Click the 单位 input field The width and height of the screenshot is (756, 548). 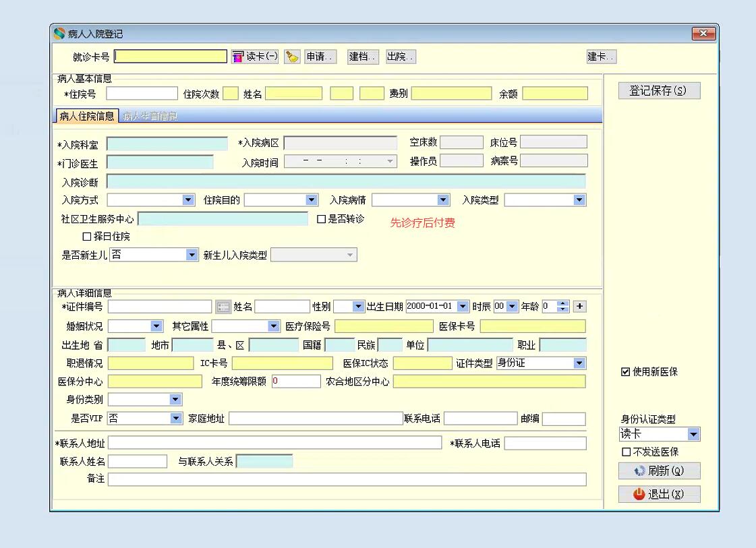click(470, 345)
